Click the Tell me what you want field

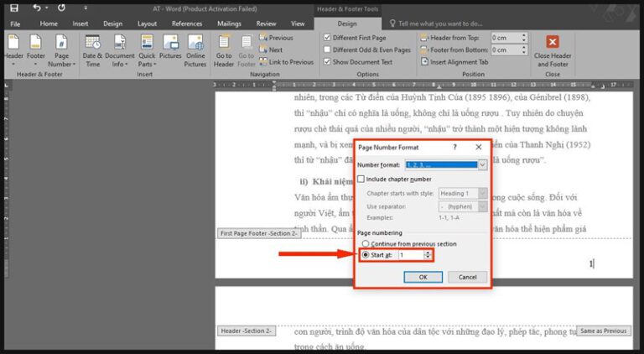point(440,23)
